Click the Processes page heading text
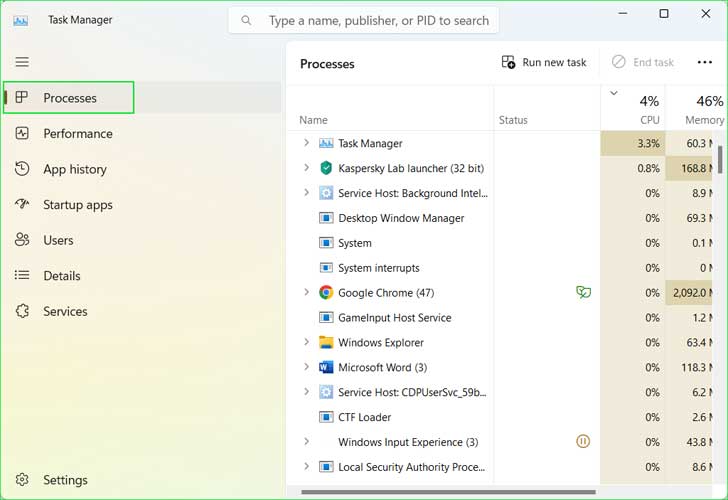728x500 pixels. point(327,64)
